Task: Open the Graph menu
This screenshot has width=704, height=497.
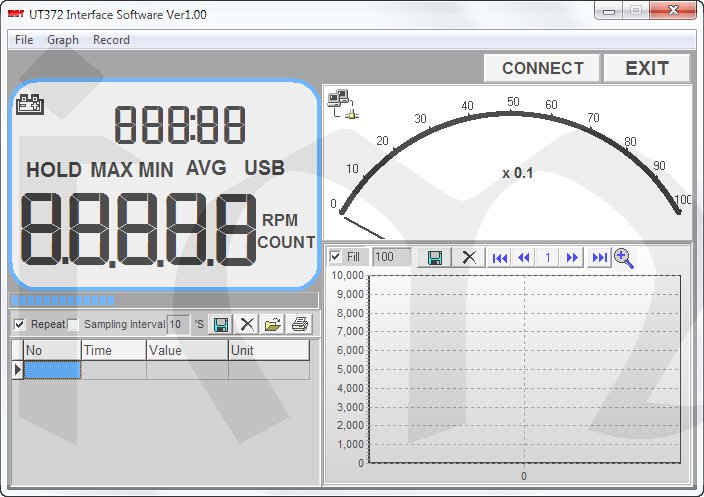Action: (63, 40)
